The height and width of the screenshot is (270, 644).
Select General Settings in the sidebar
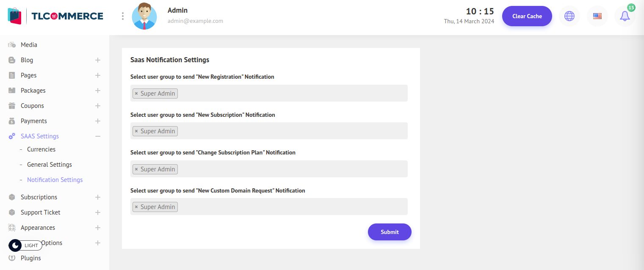coord(49,165)
